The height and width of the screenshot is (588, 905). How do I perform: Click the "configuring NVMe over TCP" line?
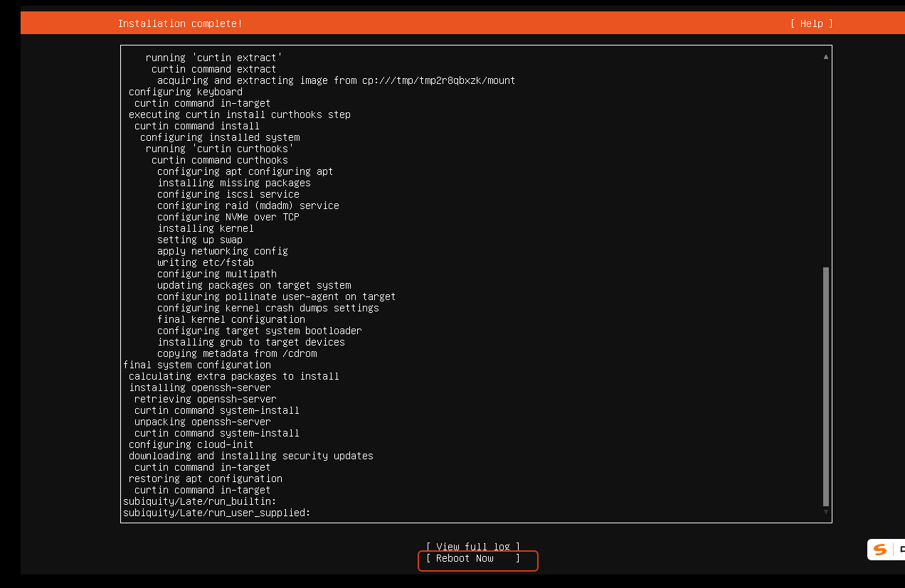tap(228, 217)
